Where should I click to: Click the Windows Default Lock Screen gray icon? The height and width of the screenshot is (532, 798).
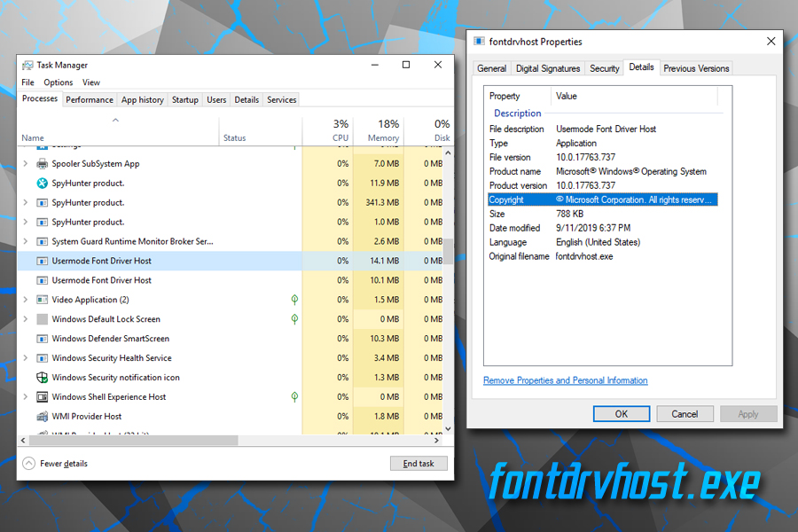click(x=43, y=319)
